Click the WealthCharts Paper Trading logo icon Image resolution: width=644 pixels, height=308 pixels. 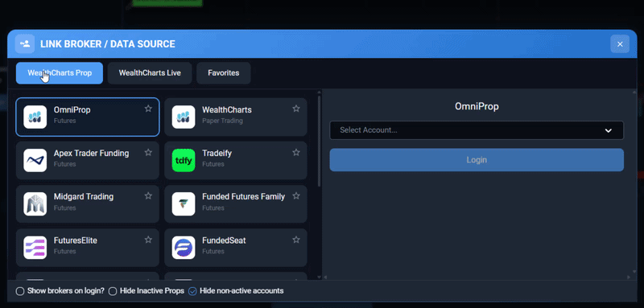[184, 117]
